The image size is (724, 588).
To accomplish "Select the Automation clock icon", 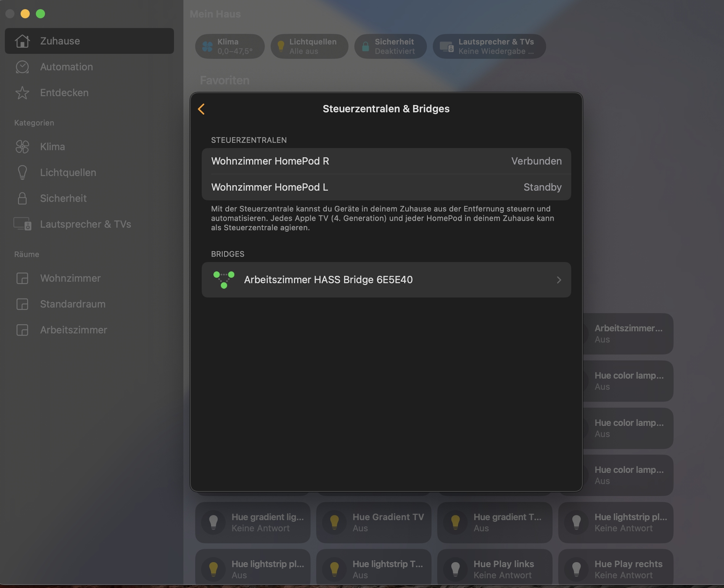I will (x=22, y=67).
